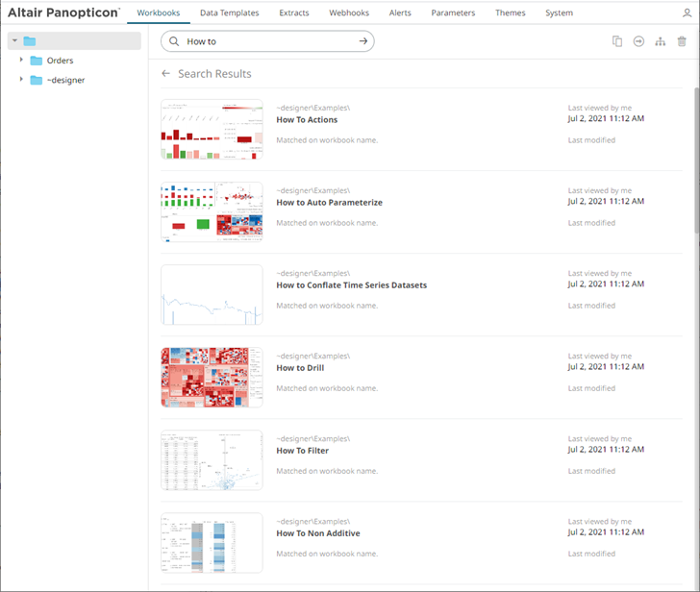Click the magnifier icon in search box
Screen dimensions: 700x592
pos(173,41)
